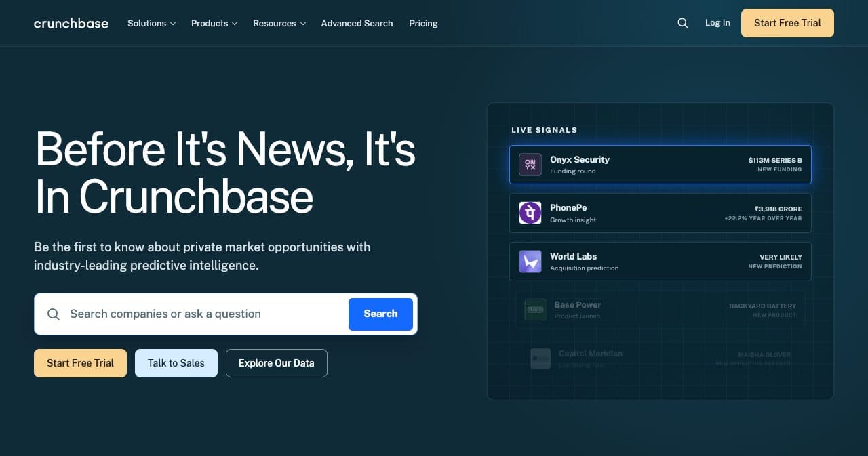The image size is (868, 456).
Task: Click Start Free Trial in header
Action: tap(787, 23)
